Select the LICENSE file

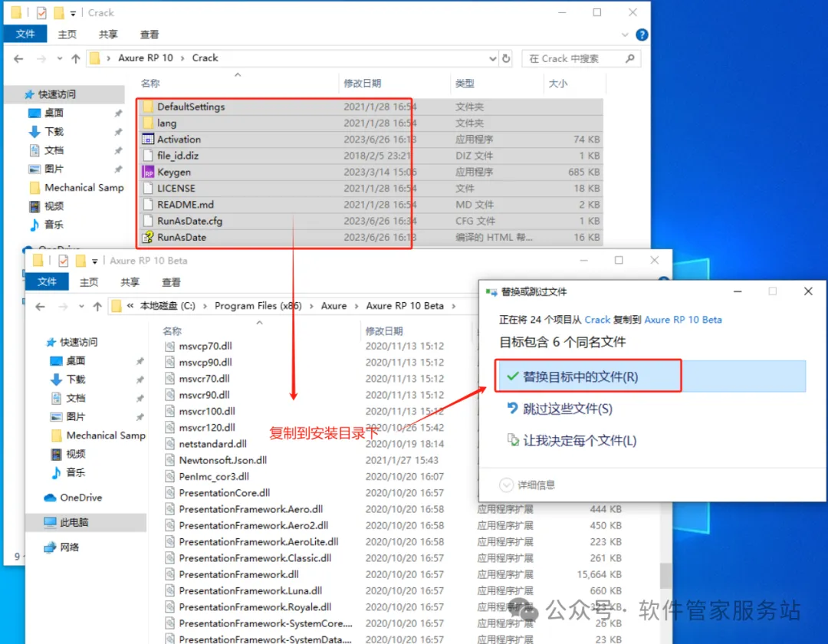(176, 189)
